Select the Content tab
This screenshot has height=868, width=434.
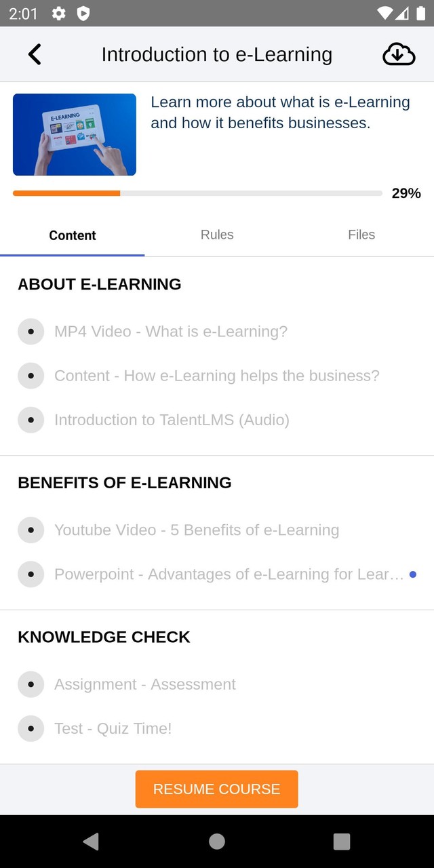[x=73, y=235]
